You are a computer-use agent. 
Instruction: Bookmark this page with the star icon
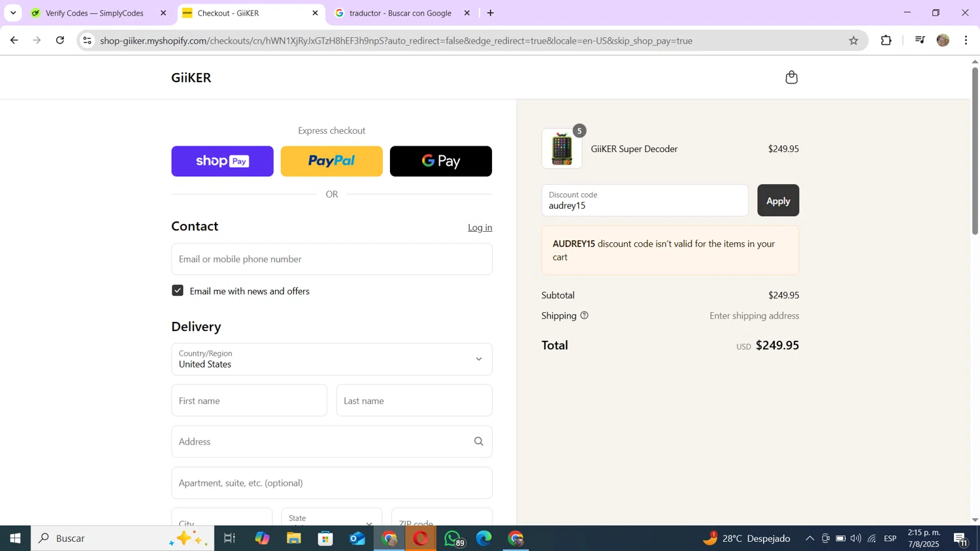(x=853, y=40)
